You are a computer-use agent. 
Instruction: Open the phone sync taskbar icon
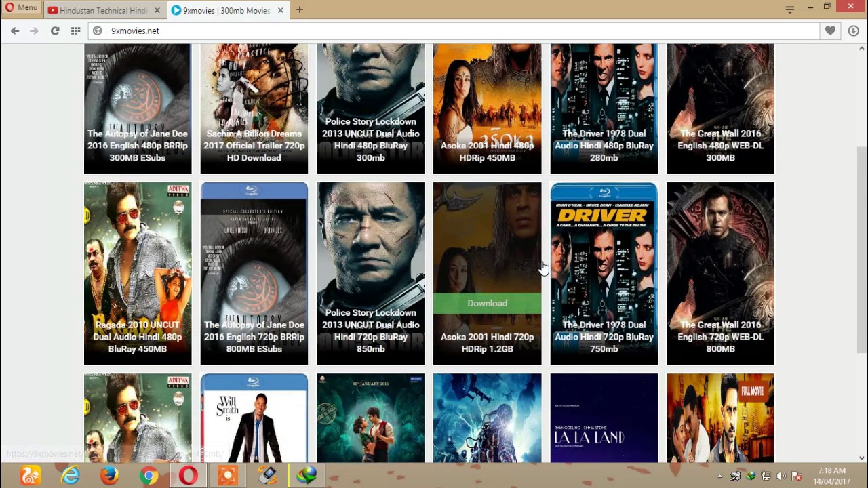pos(267,476)
